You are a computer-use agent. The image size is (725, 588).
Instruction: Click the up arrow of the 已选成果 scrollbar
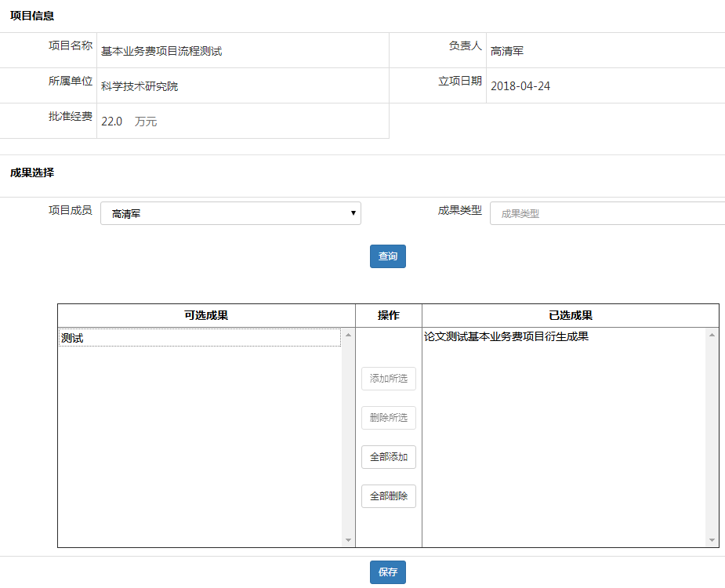coord(712,336)
